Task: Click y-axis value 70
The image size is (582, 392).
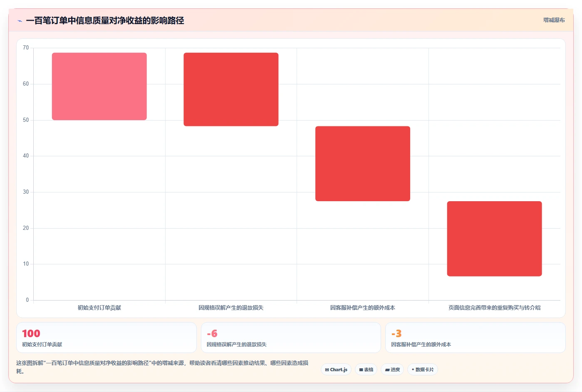Action: (x=26, y=48)
